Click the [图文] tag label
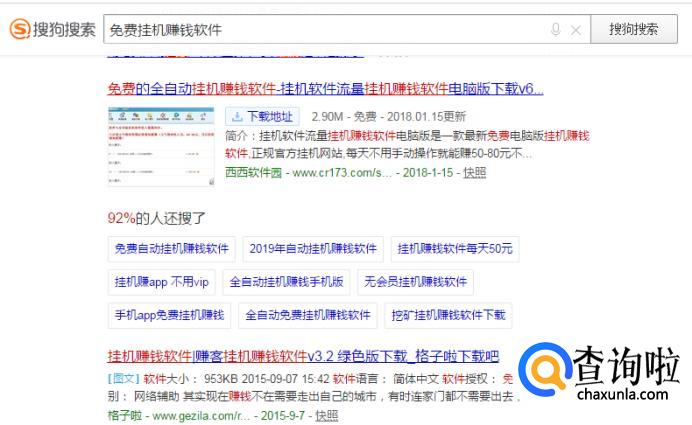This screenshot has width=692, height=425. coord(124,379)
